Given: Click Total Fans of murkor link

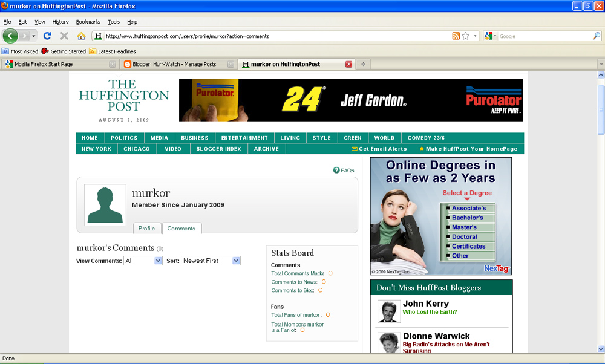Looking at the screenshot, I should click(296, 315).
